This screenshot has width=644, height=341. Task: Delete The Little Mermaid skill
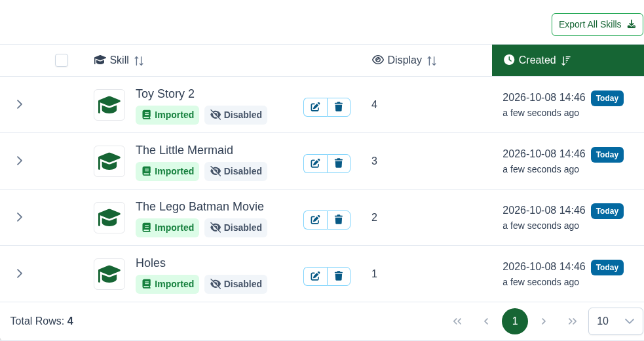(339, 163)
